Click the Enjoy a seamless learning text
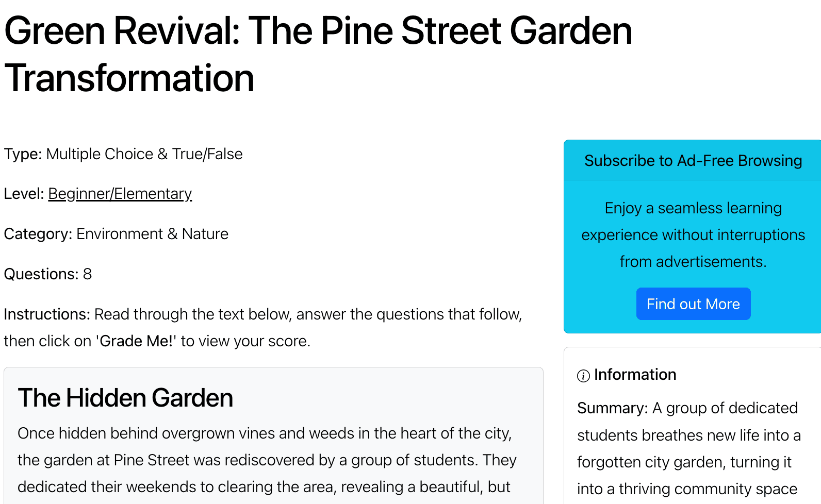This screenshot has width=821, height=504. click(x=693, y=208)
